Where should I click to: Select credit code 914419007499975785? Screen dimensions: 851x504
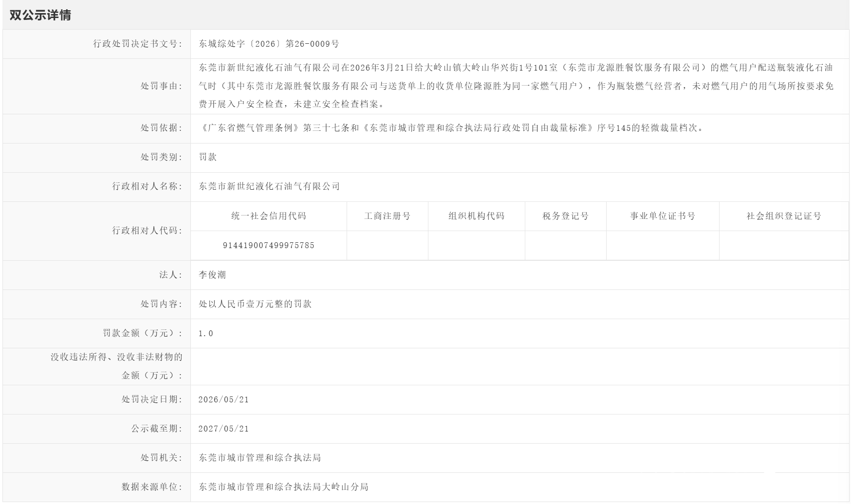(269, 246)
